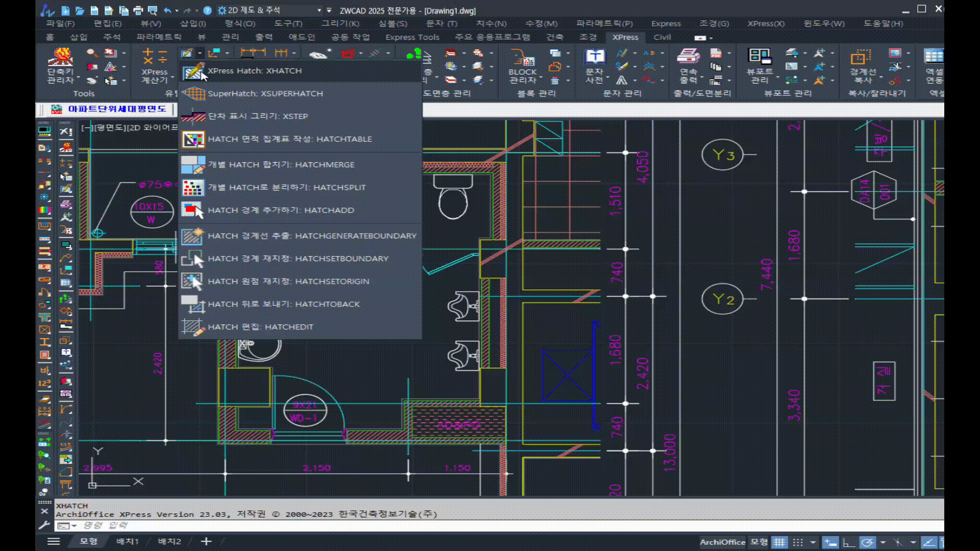
Task: Switch to 배치1 layout tab
Action: (127, 541)
